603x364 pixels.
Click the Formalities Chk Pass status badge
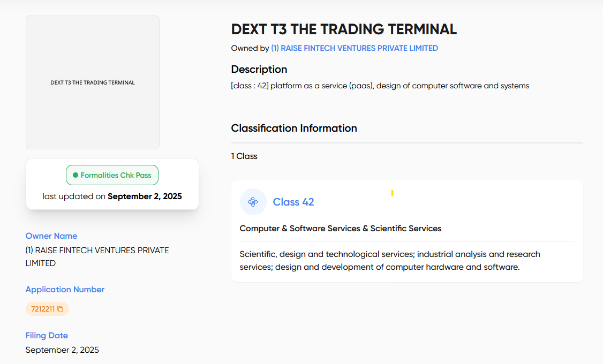pos(112,175)
